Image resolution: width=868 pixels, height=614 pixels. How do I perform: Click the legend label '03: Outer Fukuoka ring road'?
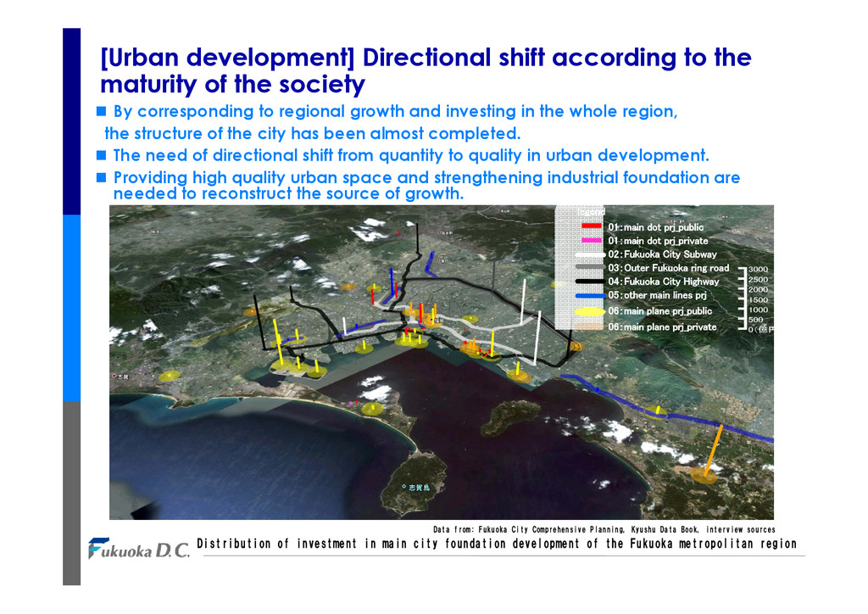point(669,268)
